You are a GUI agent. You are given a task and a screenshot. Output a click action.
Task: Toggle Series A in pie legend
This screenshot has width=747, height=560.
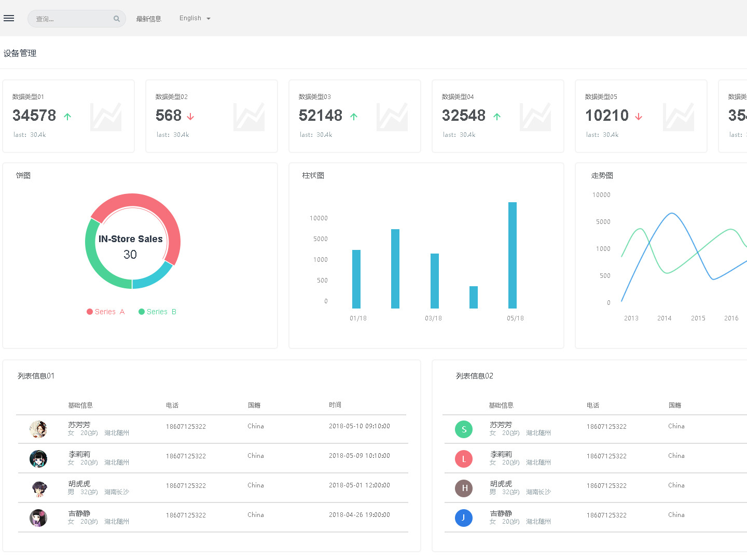point(105,312)
